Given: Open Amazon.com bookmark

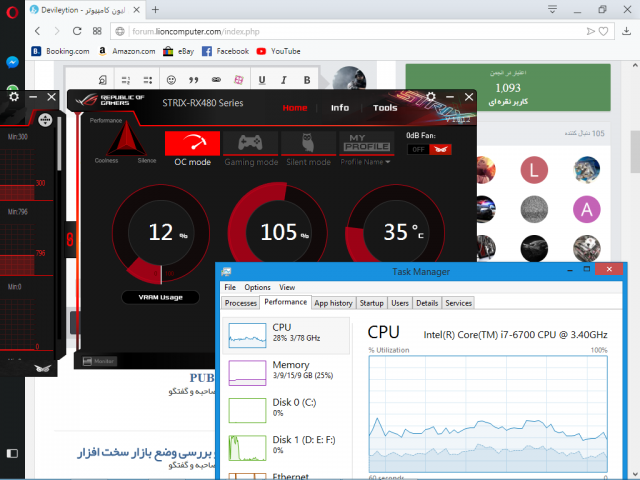Looking at the screenshot, I should pos(127,51).
